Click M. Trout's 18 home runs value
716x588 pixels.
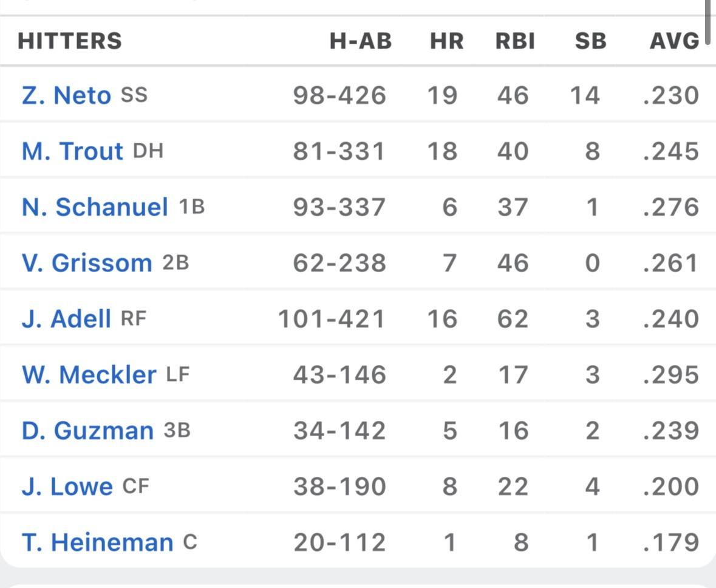click(x=442, y=151)
